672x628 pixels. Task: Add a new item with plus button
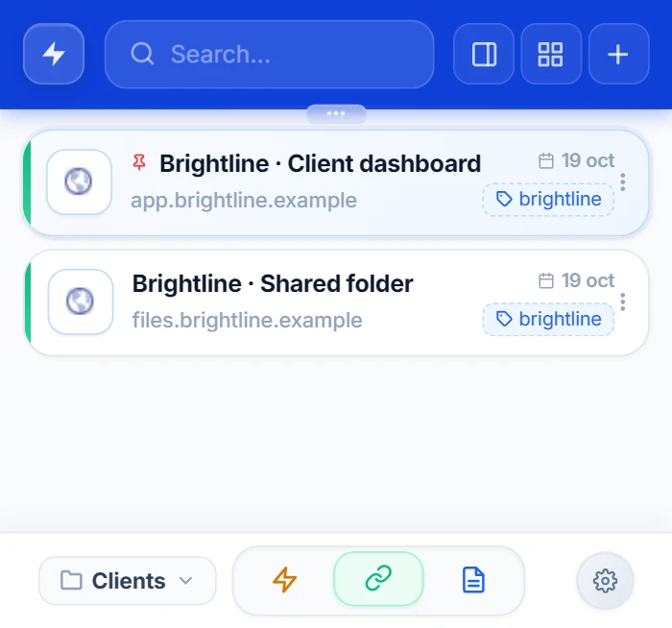tap(618, 54)
